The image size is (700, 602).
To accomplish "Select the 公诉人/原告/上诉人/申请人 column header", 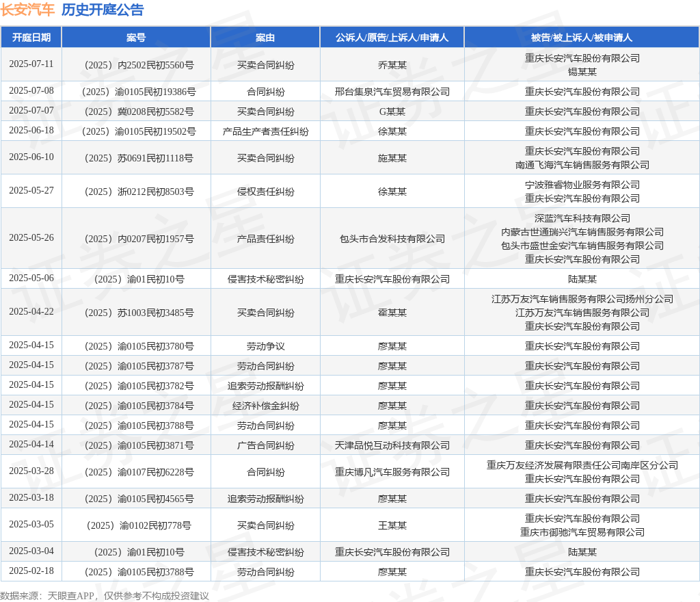I will (x=392, y=38).
